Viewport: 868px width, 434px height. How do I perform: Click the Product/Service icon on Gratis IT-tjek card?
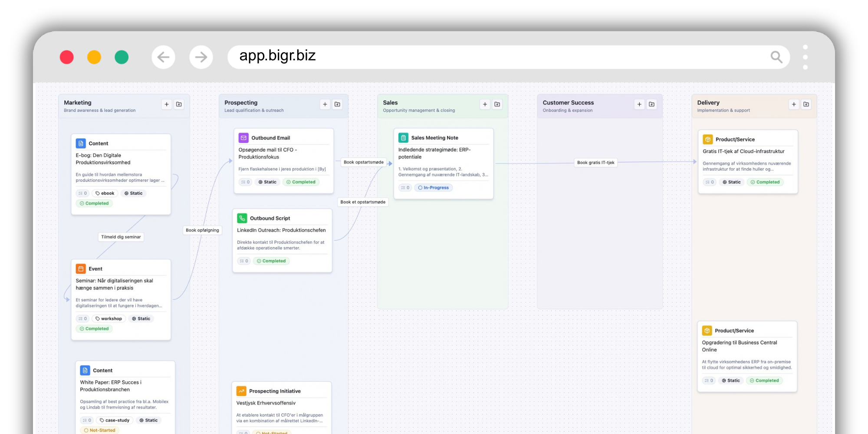click(708, 139)
